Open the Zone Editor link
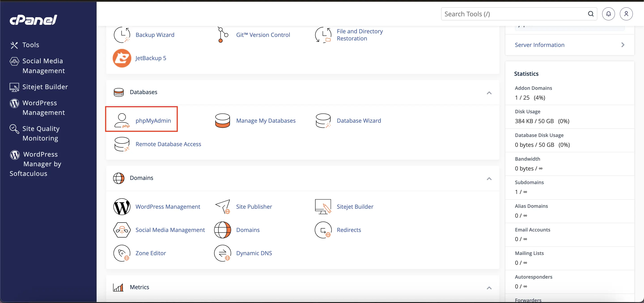Viewport: 644px width, 303px height. pos(150,253)
